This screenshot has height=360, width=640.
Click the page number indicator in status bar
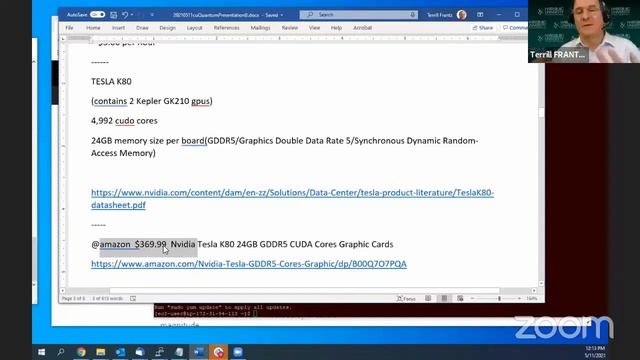[73, 299]
